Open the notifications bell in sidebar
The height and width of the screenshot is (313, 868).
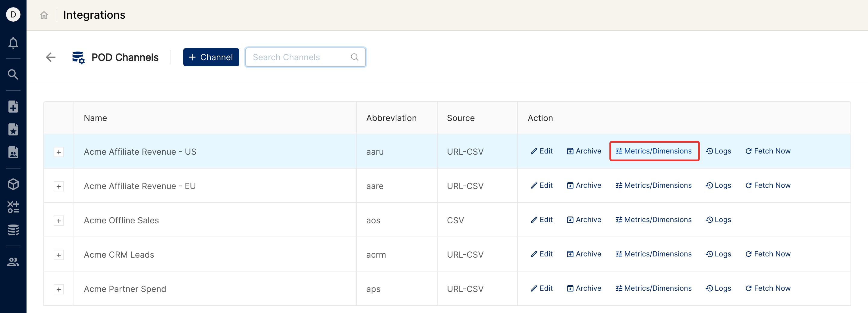[13, 43]
